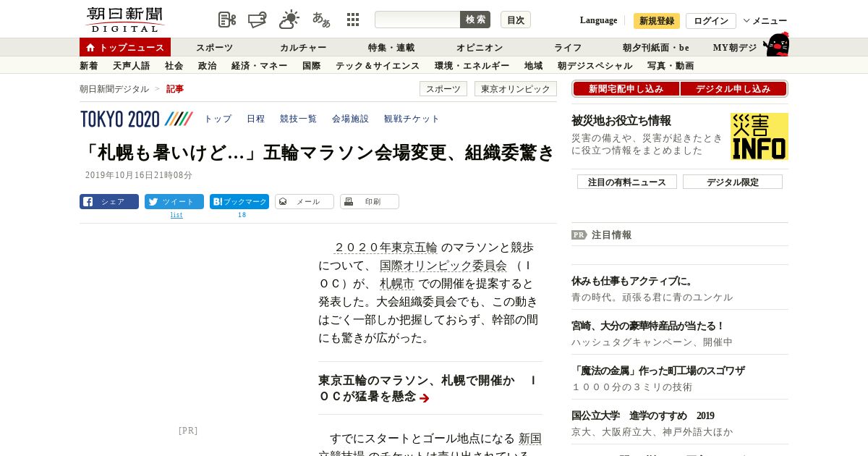This screenshot has width=868, height=456.
Task: Click 札幌市 keyword link
Action: tap(397, 284)
